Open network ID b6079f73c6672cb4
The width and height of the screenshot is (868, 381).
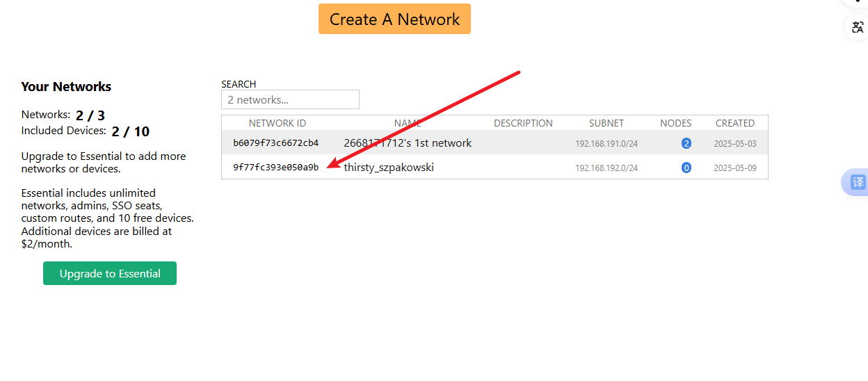tap(275, 143)
